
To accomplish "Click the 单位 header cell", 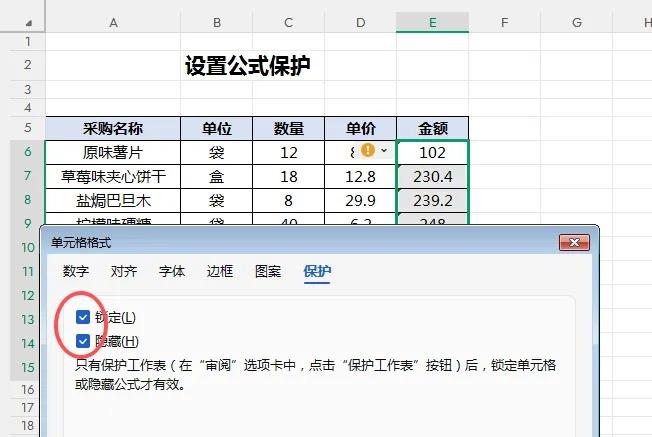I will coord(217,128).
